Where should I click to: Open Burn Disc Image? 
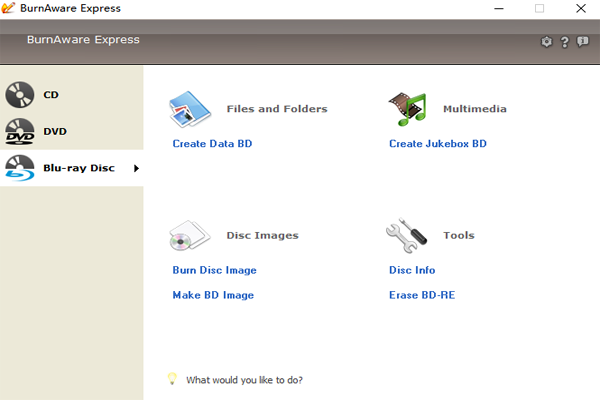[214, 270]
